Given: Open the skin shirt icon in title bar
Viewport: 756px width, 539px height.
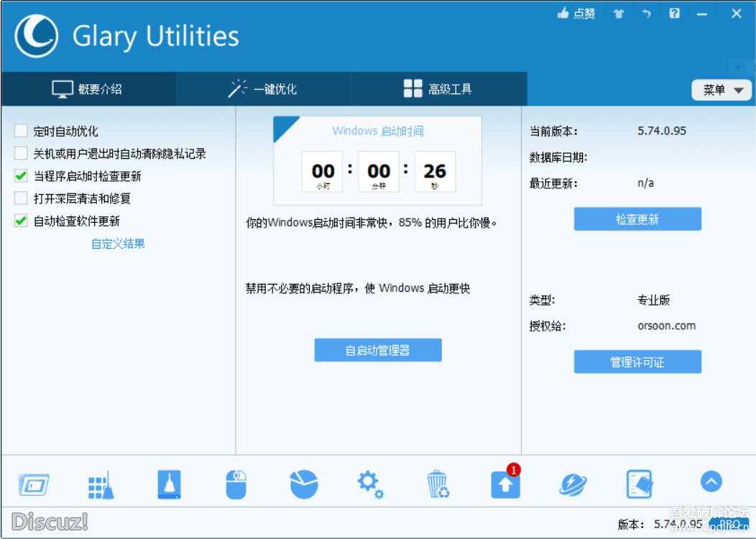Looking at the screenshot, I should pyautogui.click(x=619, y=14).
